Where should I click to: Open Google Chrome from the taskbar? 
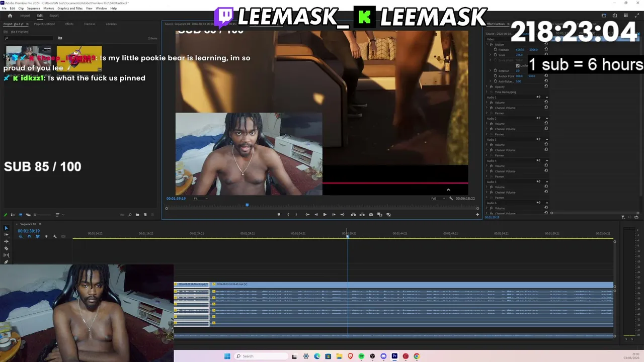[417, 356]
